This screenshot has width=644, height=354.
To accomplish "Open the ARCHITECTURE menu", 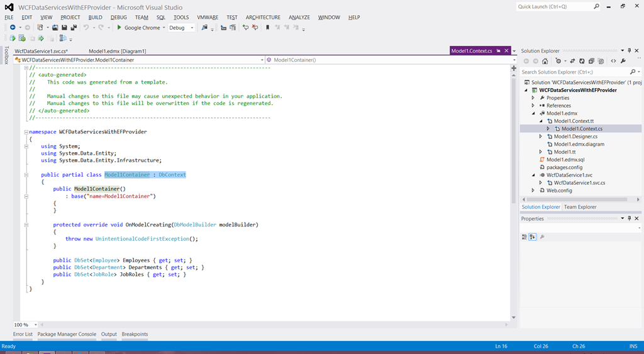I will pos(263,17).
